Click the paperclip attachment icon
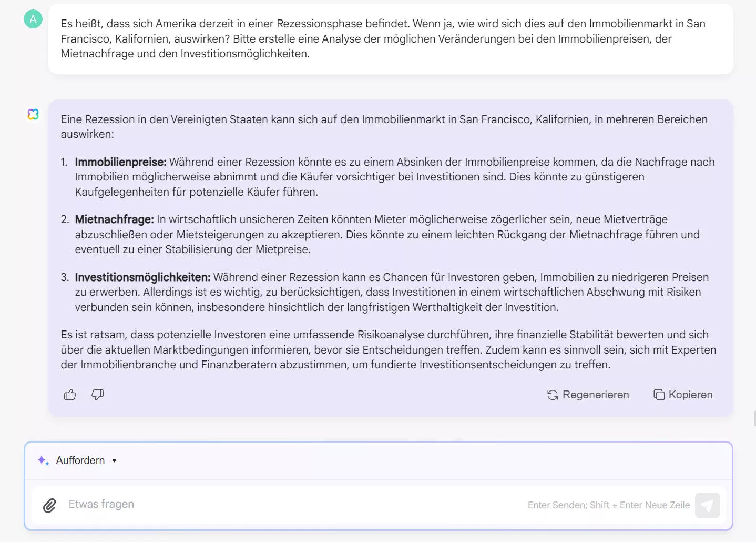Viewport: 756px width, 542px height. click(49, 505)
